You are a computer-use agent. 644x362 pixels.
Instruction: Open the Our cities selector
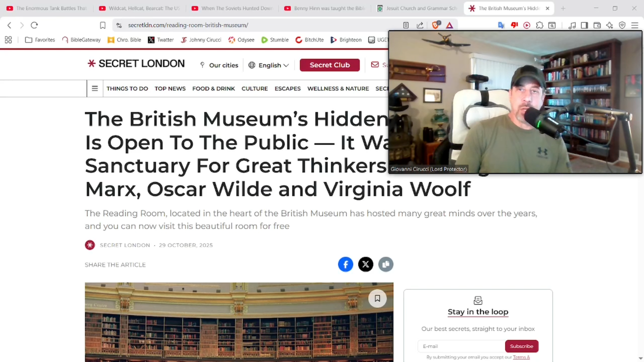point(219,65)
